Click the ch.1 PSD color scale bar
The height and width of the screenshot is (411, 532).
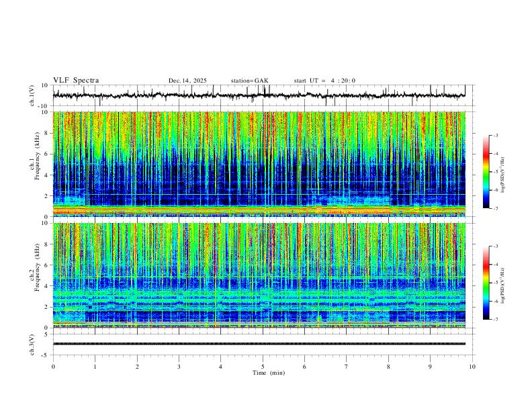tap(486, 172)
